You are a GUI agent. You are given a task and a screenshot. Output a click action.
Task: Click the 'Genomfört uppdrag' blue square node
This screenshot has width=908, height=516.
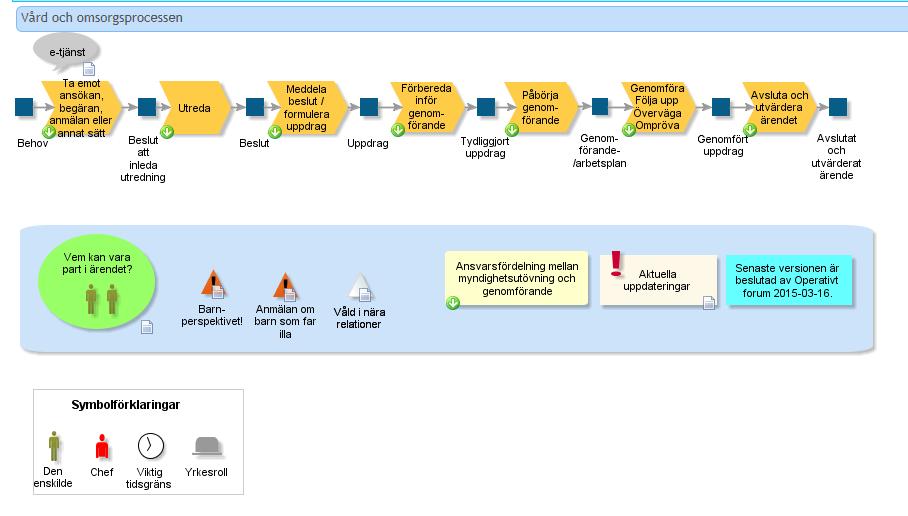[721, 107]
